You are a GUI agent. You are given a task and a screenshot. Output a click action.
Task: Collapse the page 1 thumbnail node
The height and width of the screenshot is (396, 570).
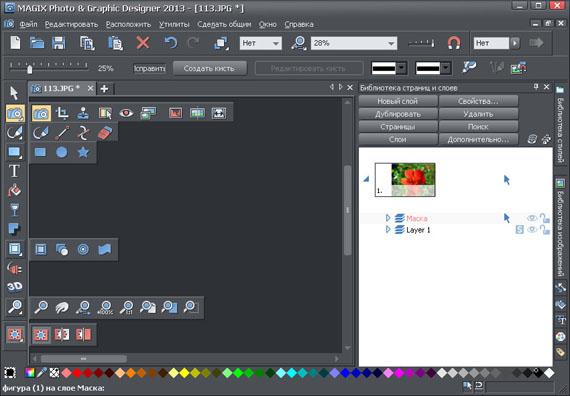coord(366,179)
